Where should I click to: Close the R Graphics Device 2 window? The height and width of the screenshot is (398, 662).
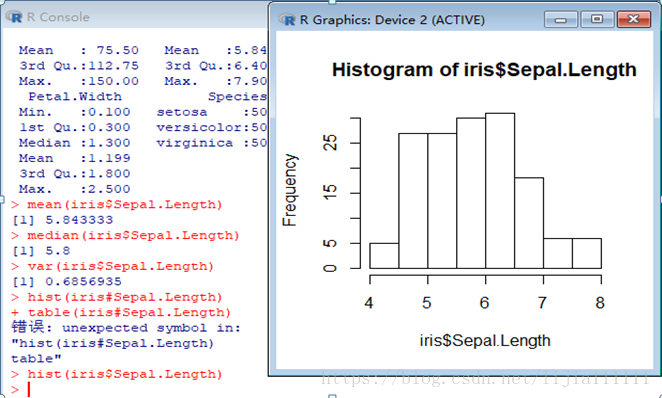(x=634, y=20)
